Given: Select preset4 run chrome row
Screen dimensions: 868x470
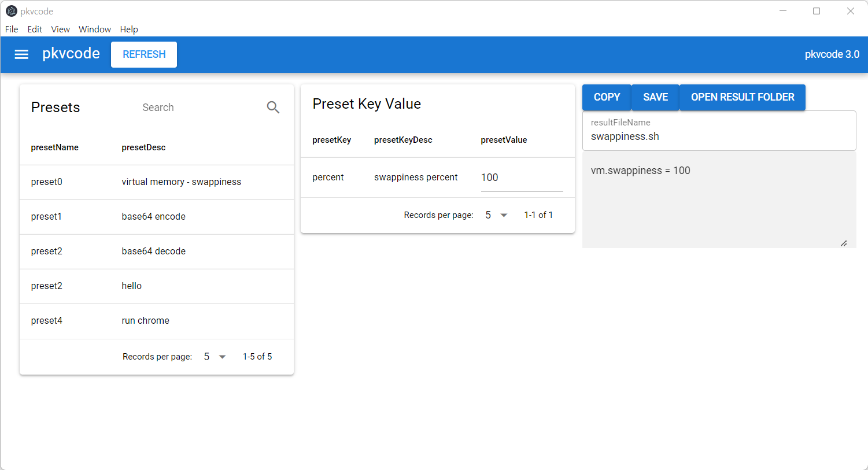Looking at the screenshot, I should click(x=157, y=321).
